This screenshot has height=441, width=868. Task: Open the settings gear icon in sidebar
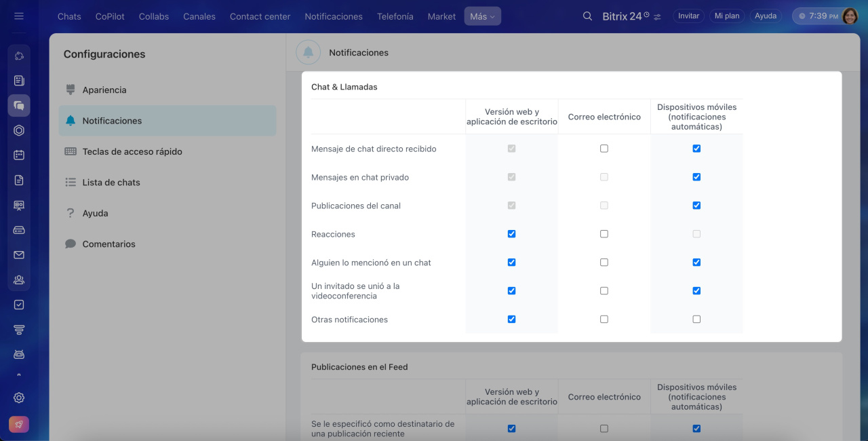pos(19,398)
